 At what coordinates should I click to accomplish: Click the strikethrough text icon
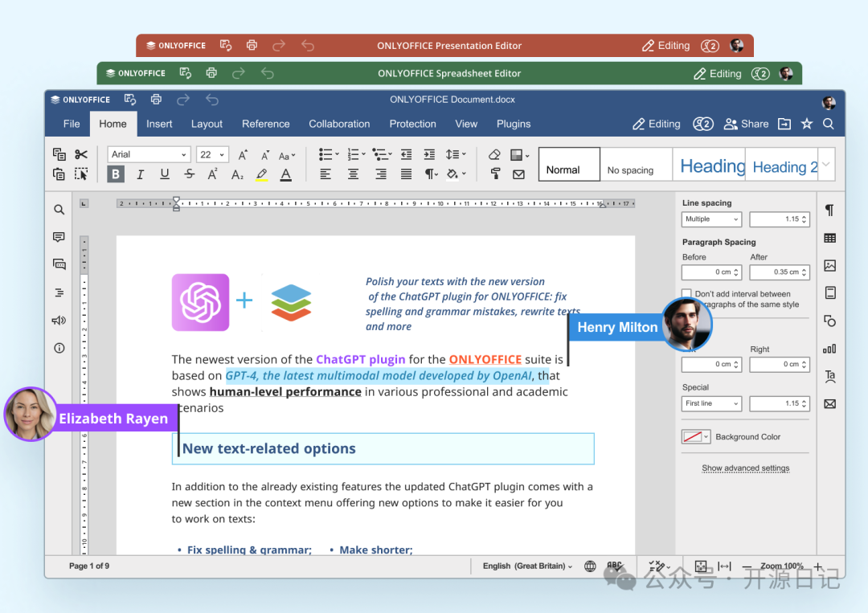click(x=189, y=174)
